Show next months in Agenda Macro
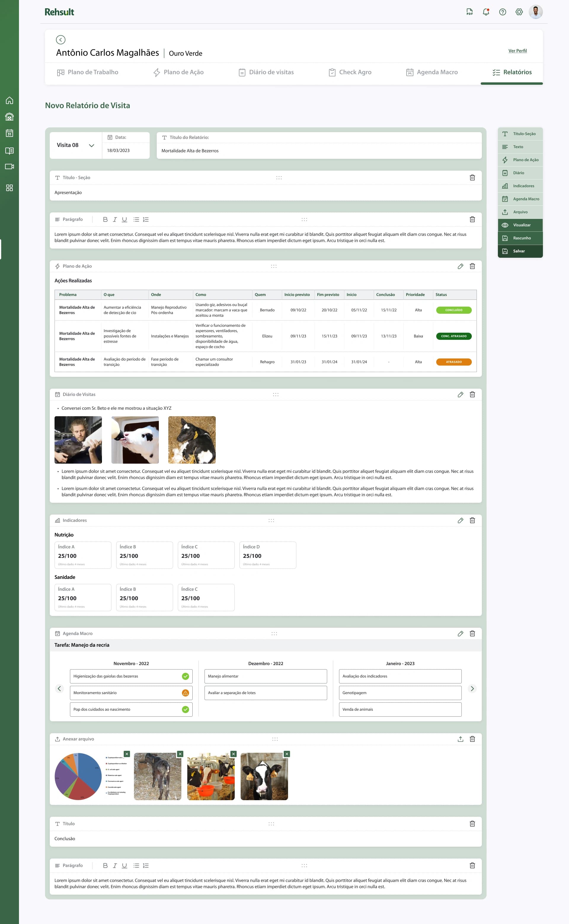 point(472,688)
